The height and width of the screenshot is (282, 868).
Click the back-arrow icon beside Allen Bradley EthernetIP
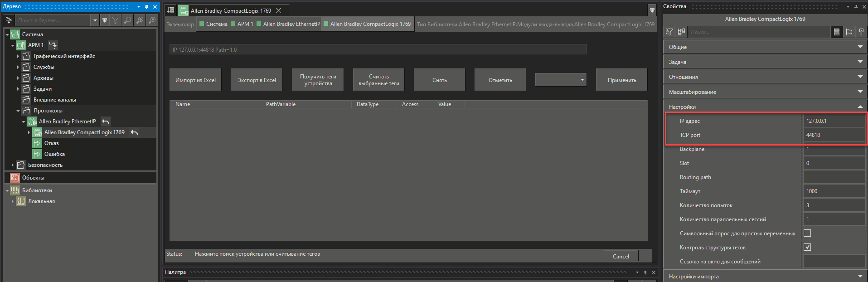coord(106,122)
